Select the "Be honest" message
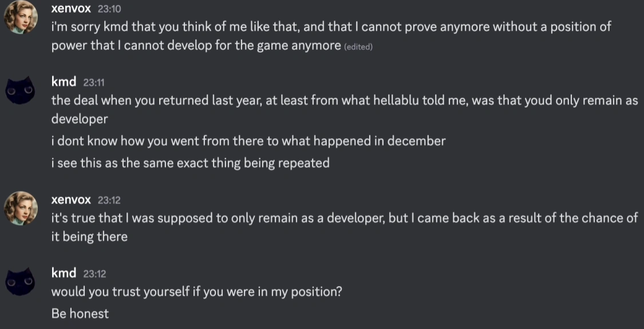 [80, 314]
